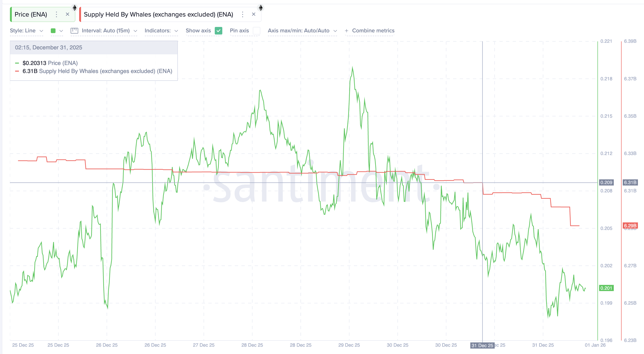Click the Ethereum logo above Supply metric

coord(261,8)
